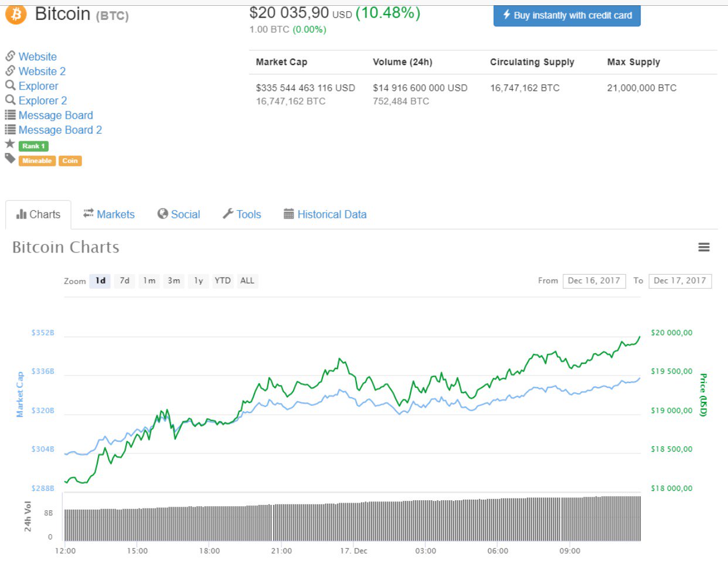Open the chart hamburger menu icon
Screen dimensions: 728x584
click(704, 248)
